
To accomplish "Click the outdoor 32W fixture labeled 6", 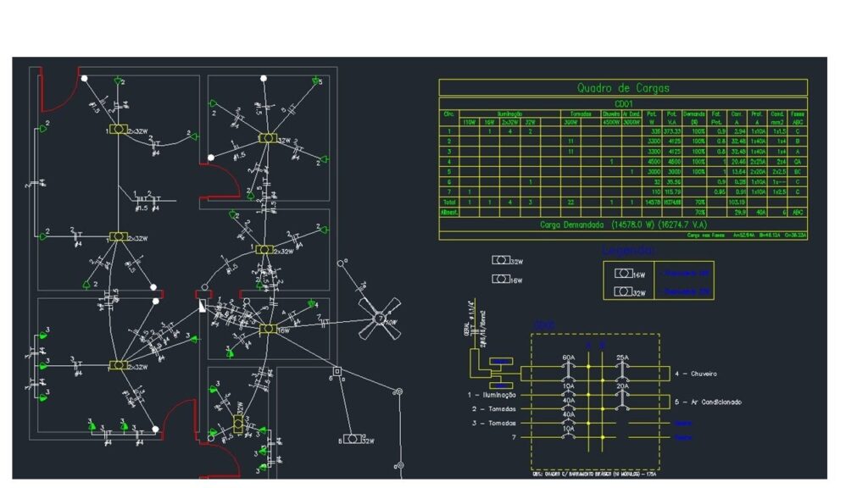I will coord(352,440).
